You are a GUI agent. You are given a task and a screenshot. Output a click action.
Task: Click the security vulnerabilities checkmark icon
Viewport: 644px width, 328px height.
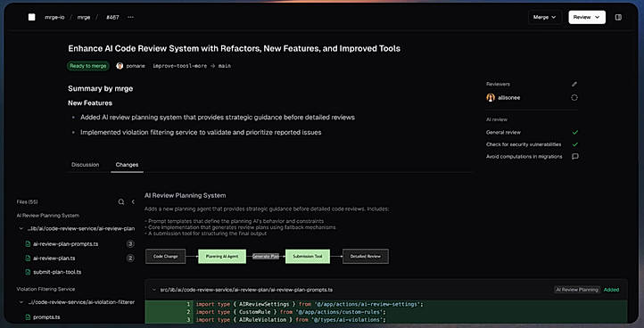(575, 144)
